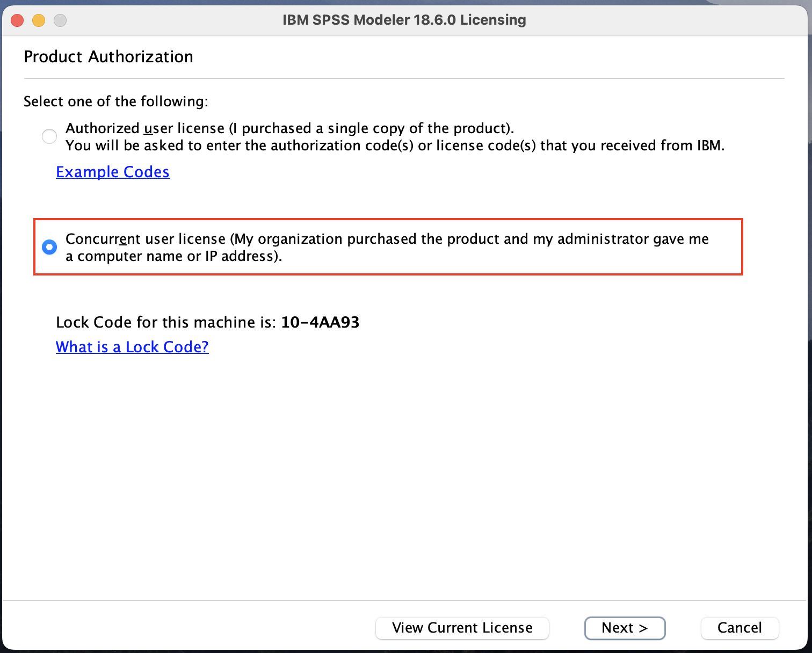Cancel the licensing wizard
Screen dimensions: 812x653
740,628
